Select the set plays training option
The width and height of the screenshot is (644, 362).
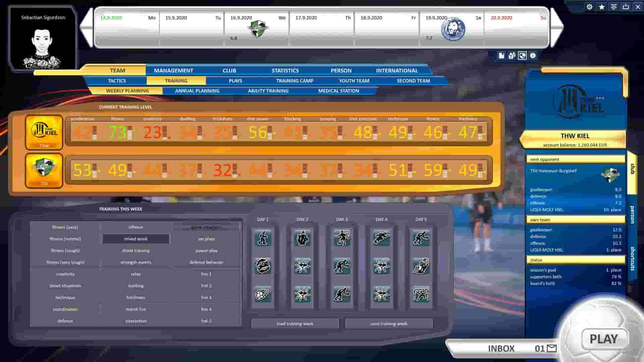coord(206,239)
